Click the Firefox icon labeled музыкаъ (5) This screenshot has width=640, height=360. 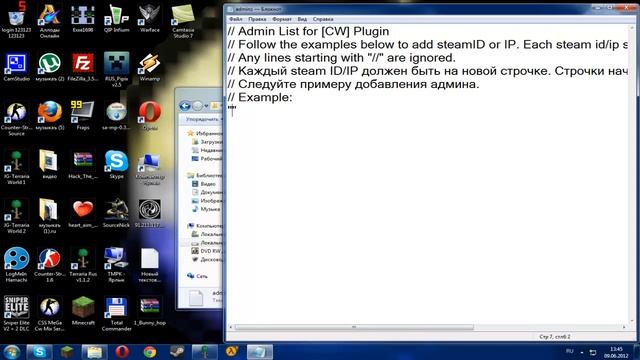tap(49, 116)
